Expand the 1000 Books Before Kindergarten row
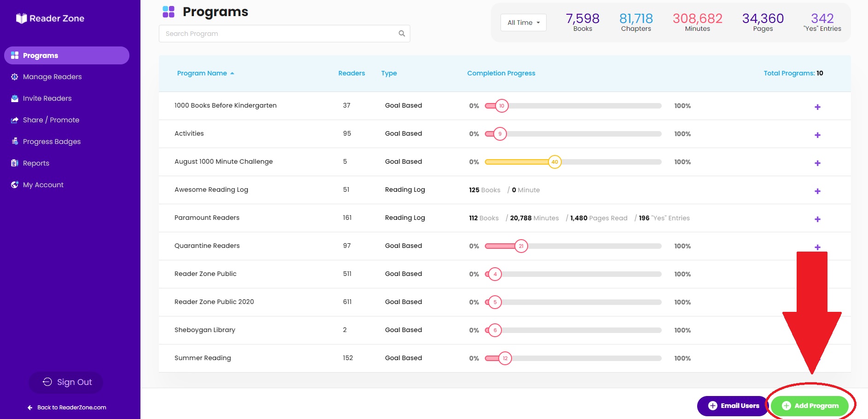The image size is (868, 419). point(817,107)
